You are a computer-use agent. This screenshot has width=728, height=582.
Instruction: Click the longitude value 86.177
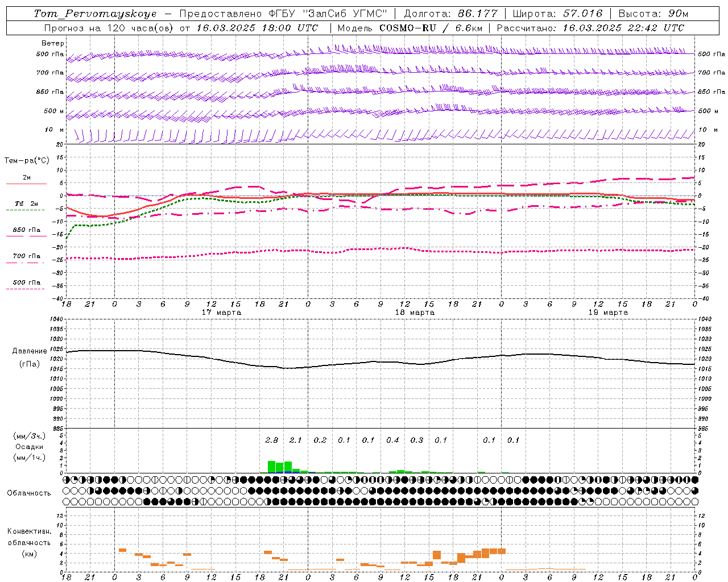click(x=478, y=14)
